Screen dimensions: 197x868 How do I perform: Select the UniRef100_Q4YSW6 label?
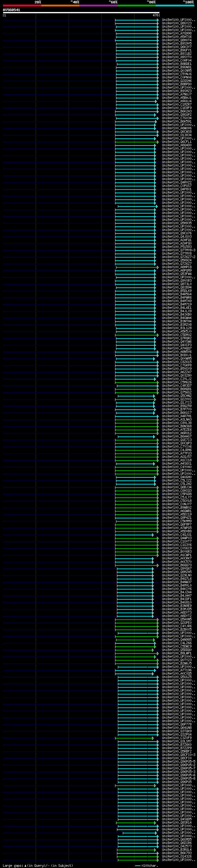(177, 342)
